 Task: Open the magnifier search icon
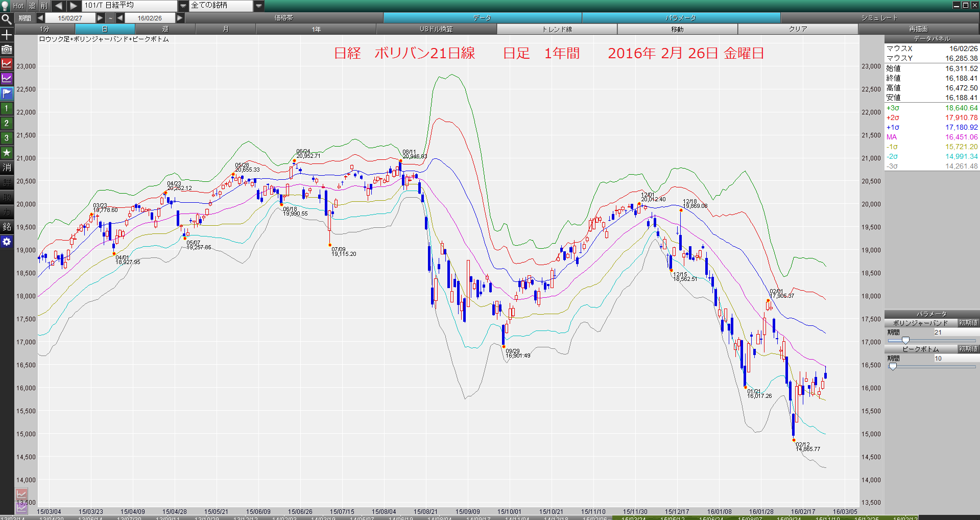coord(7,20)
